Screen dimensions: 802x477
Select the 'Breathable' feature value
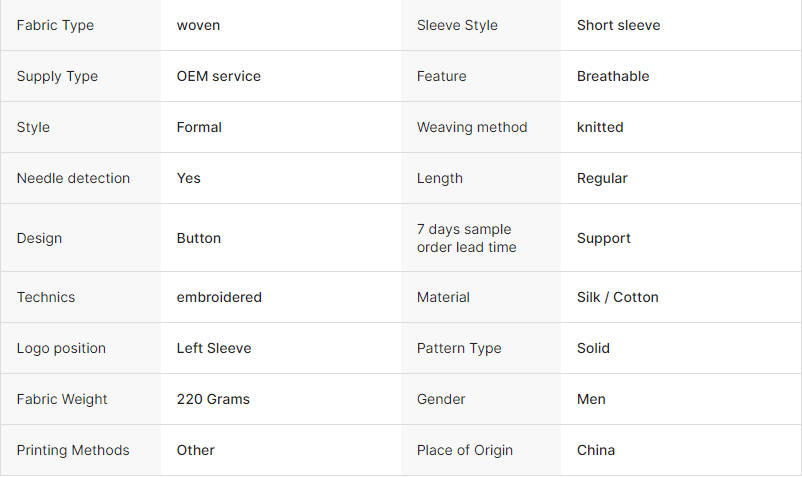[612, 76]
